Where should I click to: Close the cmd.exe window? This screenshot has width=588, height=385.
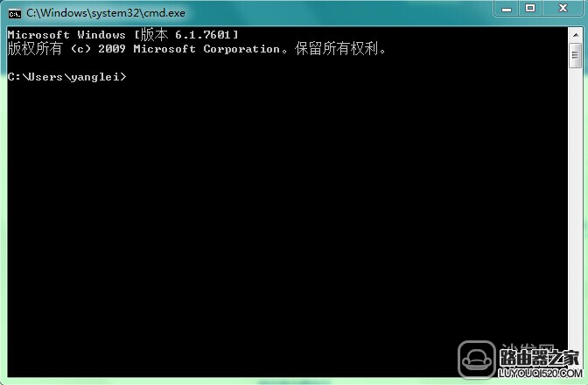click(563, 8)
